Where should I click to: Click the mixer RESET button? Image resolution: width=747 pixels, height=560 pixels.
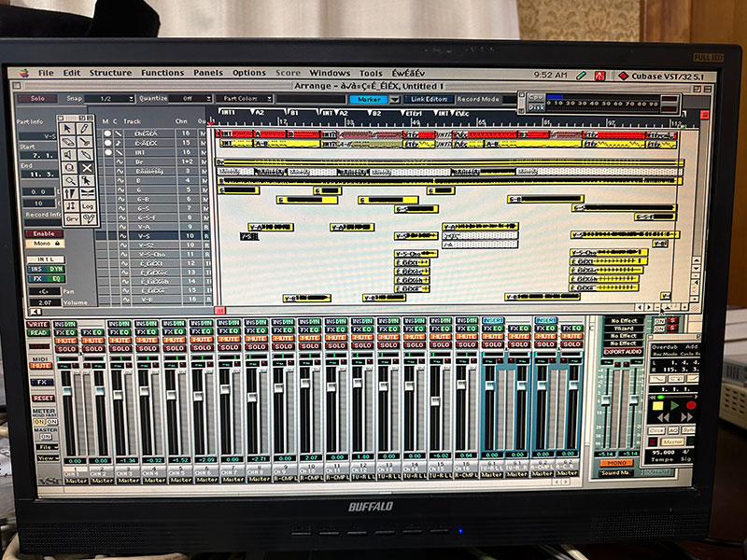(43, 399)
